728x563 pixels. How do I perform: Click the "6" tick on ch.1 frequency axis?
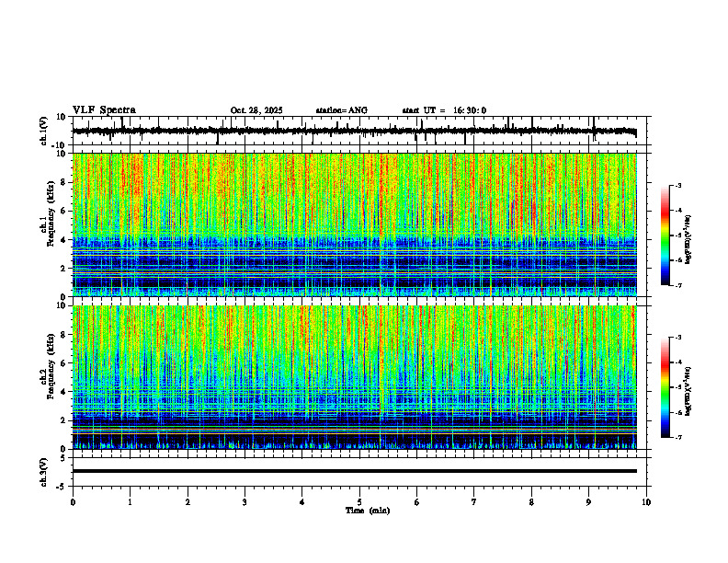click(64, 212)
